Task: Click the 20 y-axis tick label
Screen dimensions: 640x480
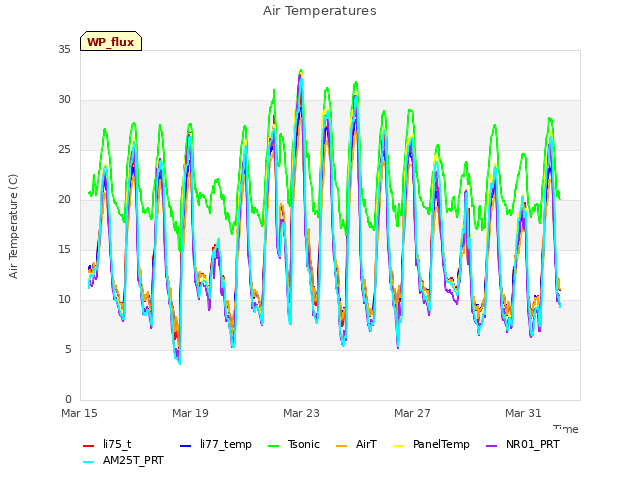Action: click(x=64, y=200)
